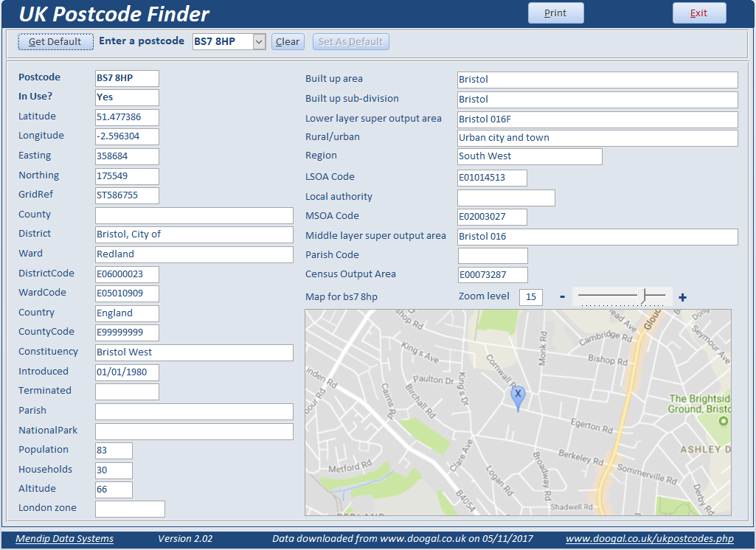
Task: Click the Sommerville Rd label on map
Action: (647, 474)
